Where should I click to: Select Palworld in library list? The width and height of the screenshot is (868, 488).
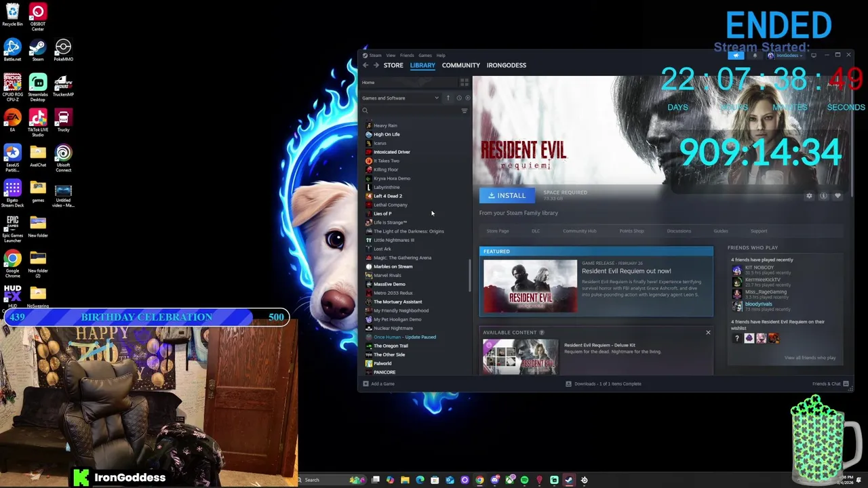point(382,363)
